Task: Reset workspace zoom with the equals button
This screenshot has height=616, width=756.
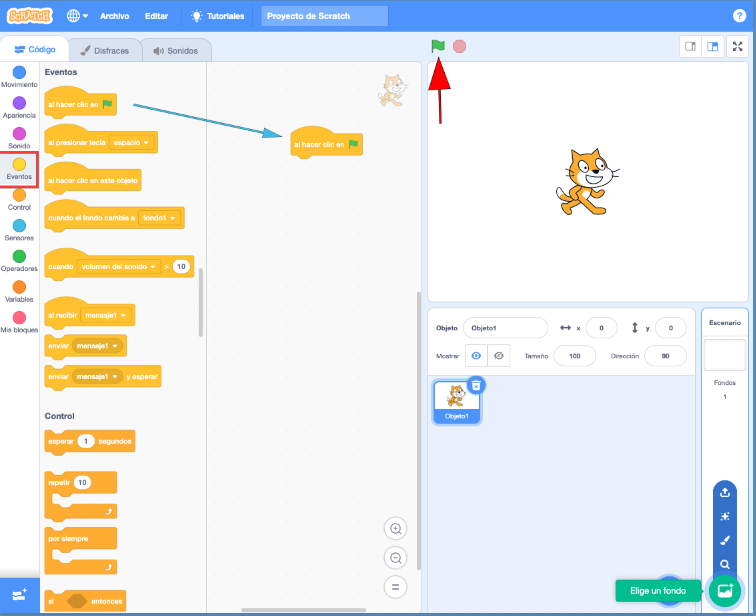Action: tap(395, 587)
